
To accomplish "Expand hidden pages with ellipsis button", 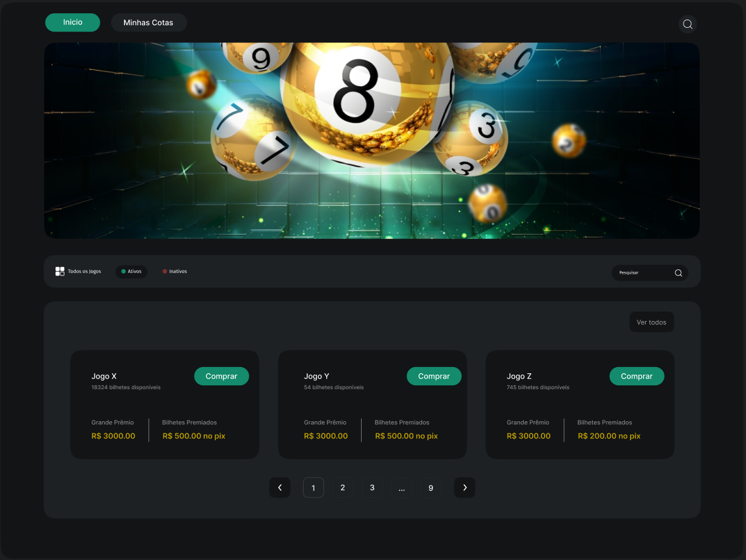I will pos(401,487).
